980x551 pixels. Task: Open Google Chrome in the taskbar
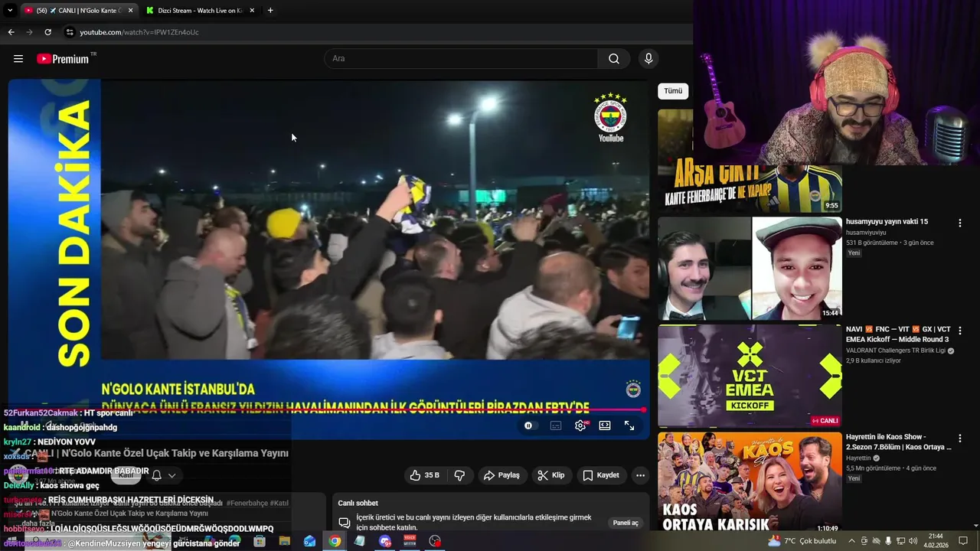tap(335, 541)
